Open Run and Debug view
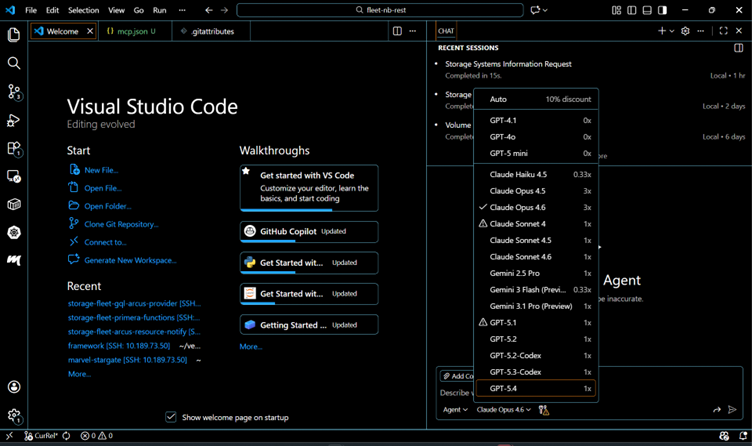 click(14, 120)
